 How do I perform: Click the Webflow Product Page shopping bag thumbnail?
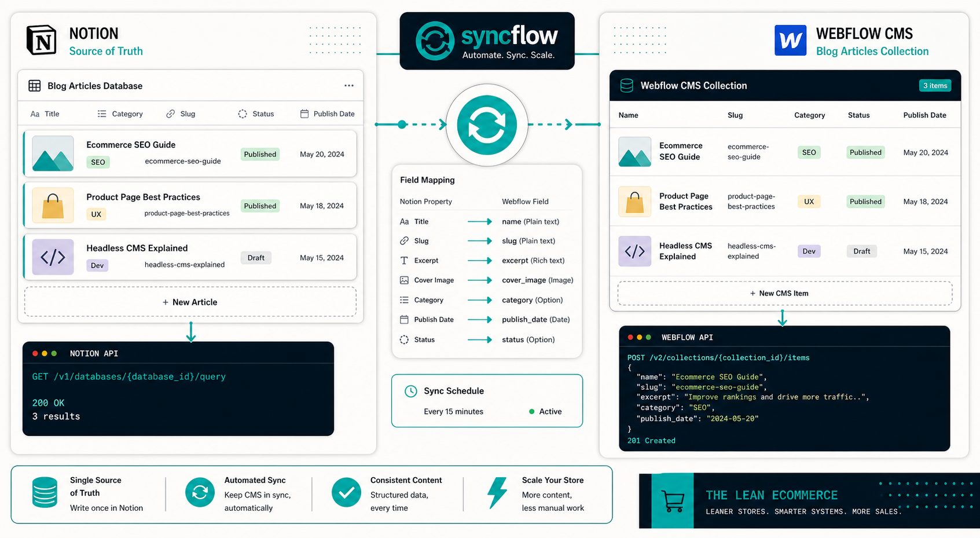click(x=634, y=202)
